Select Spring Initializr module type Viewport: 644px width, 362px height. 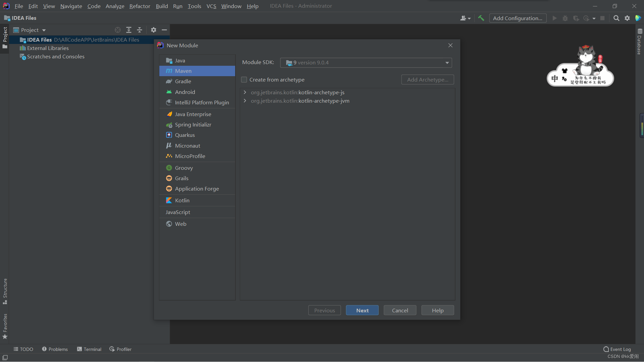(197, 124)
